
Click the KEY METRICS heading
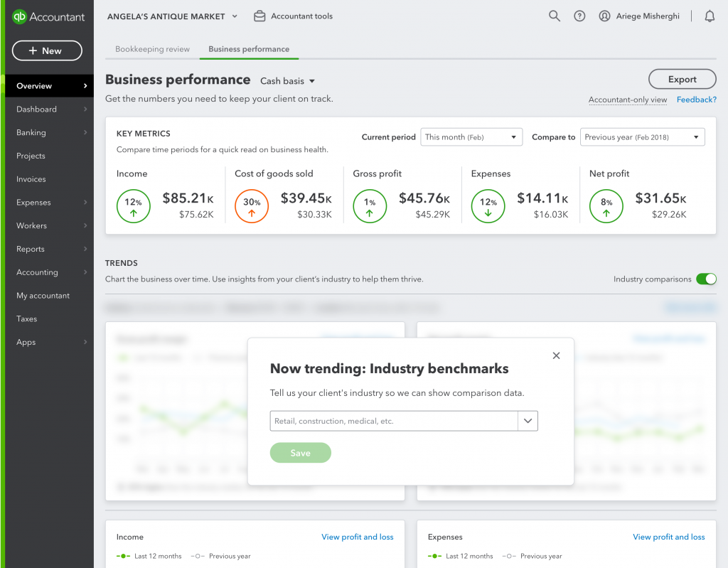pos(144,134)
